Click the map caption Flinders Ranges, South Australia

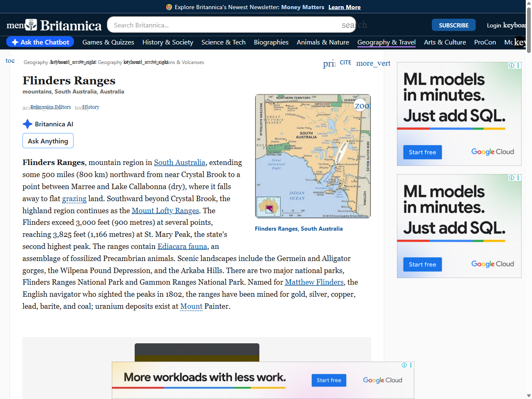299,229
